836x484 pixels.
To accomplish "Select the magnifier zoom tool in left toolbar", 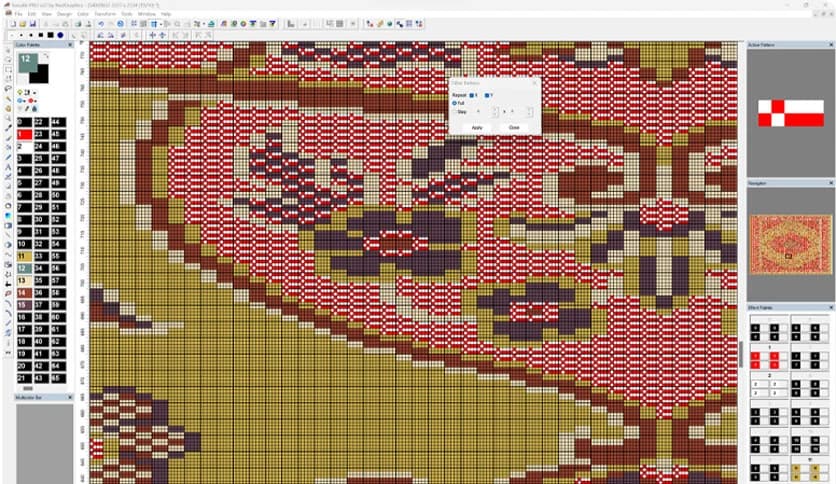I will 8,118.
